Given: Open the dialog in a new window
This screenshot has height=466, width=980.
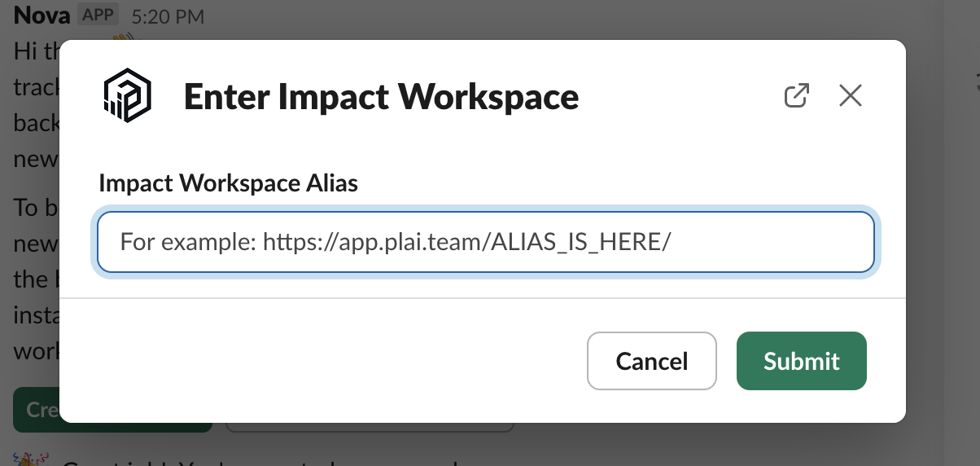Looking at the screenshot, I should click(796, 96).
